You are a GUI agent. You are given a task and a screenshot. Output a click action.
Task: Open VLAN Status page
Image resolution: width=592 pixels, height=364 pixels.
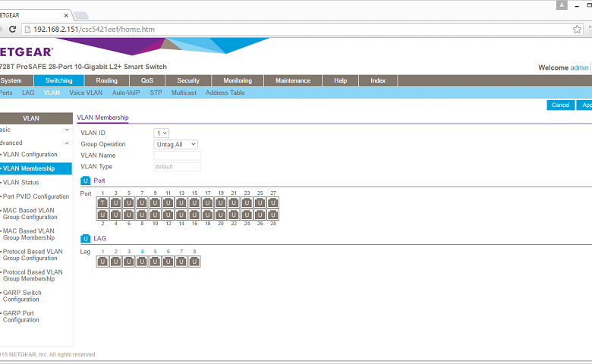pyautogui.click(x=20, y=183)
